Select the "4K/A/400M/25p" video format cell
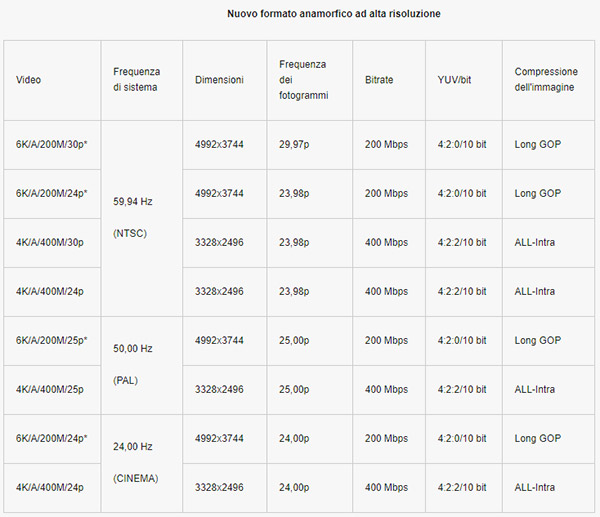Viewport: 600px width, 517px height. pyautogui.click(x=50, y=389)
